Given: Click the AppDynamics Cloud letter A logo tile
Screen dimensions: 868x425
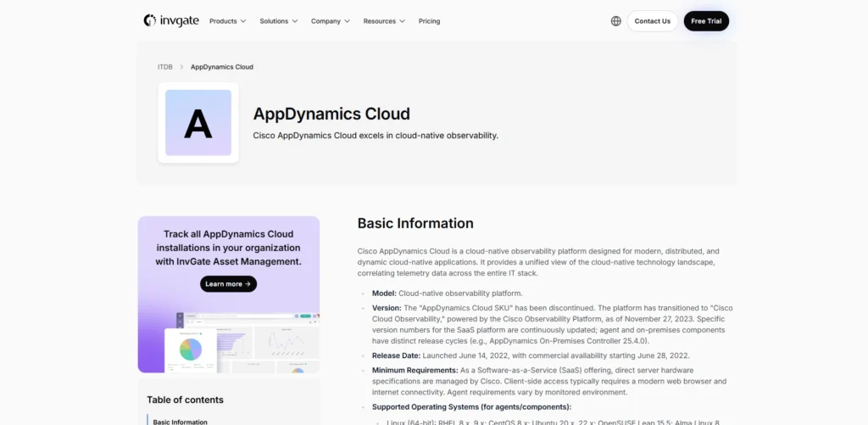Looking at the screenshot, I should coord(198,123).
